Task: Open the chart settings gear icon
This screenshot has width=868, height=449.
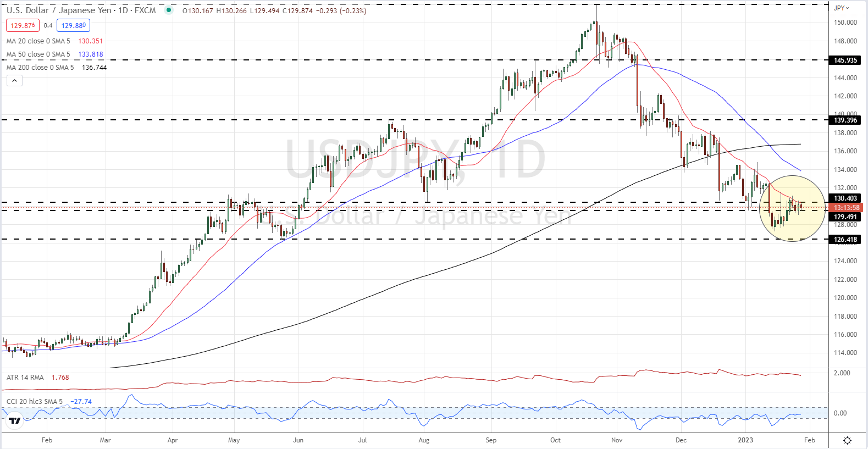Action: [x=847, y=440]
